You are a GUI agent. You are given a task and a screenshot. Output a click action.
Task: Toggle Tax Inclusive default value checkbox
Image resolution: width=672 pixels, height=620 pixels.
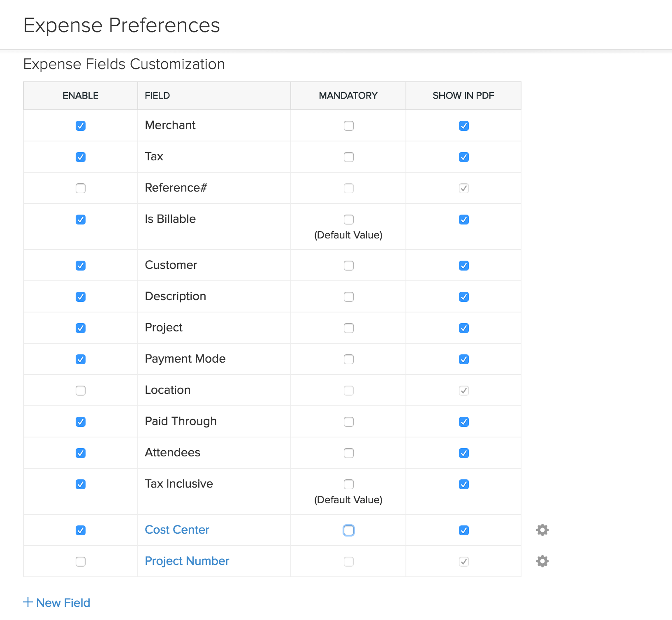click(349, 484)
